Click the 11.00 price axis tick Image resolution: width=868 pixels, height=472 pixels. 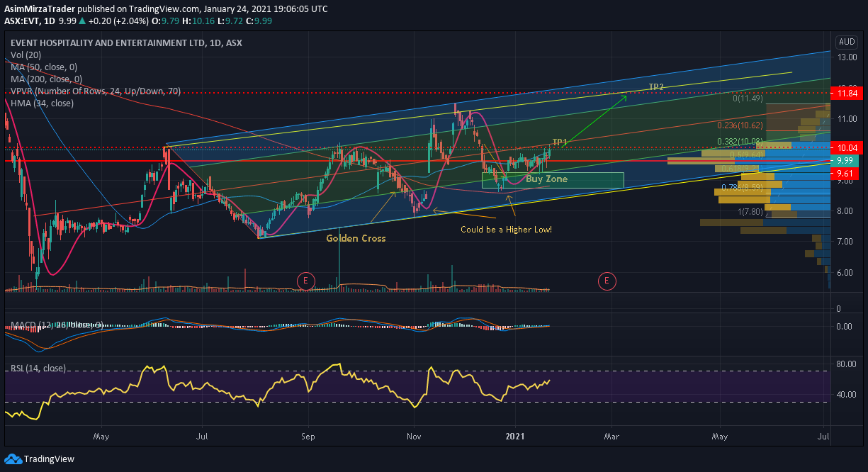point(847,119)
